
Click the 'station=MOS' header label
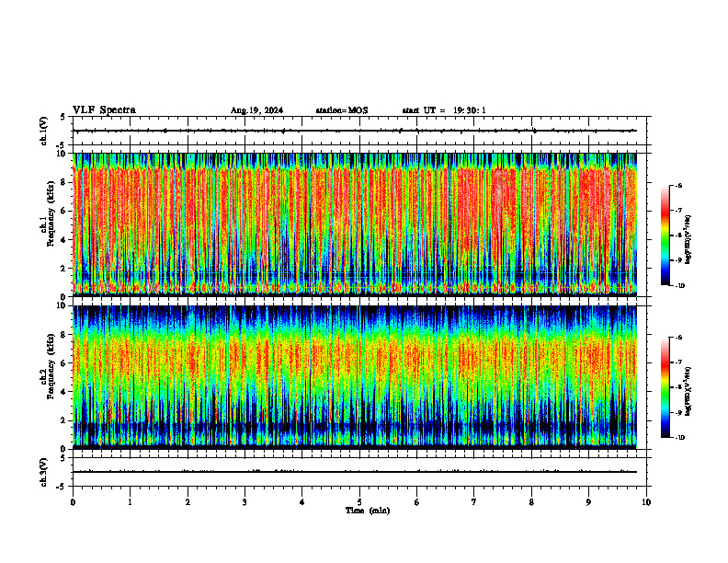coord(342,110)
